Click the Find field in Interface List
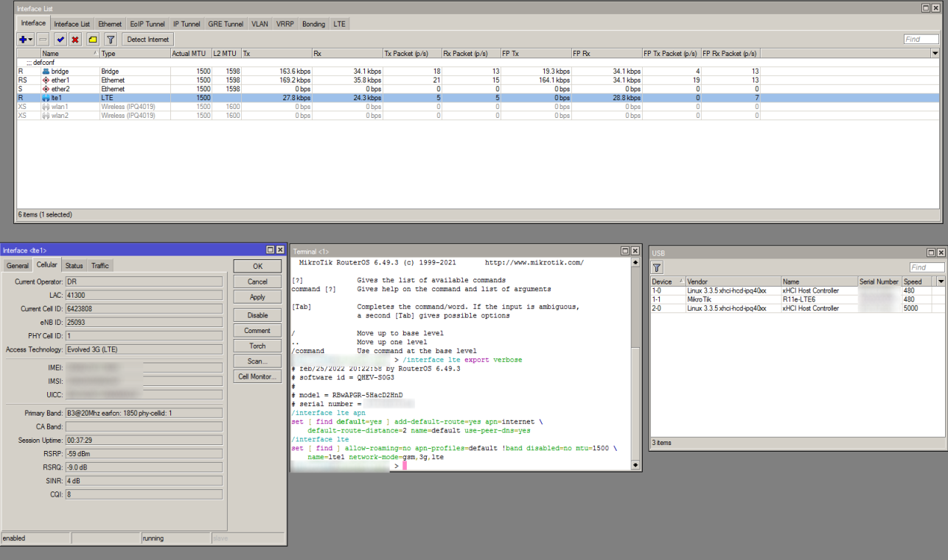948x560 pixels. [921, 40]
